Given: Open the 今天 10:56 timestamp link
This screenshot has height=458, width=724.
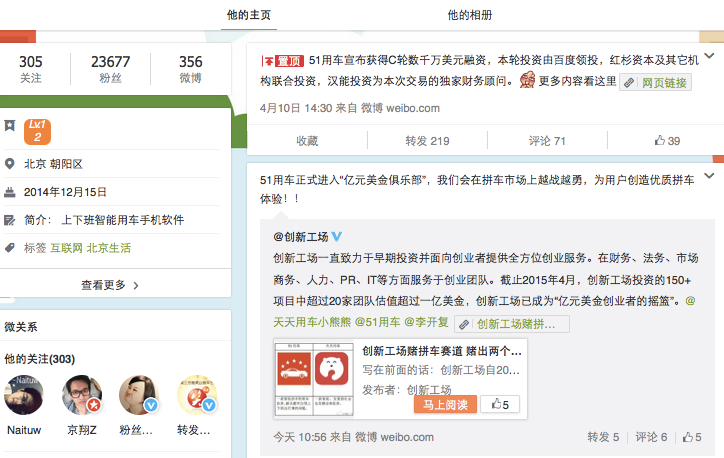Looking at the screenshot, I should (300, 437).
